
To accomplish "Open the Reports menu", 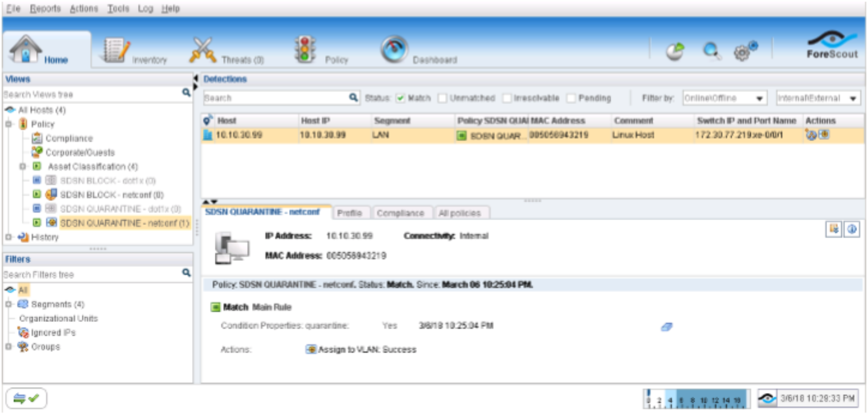I will click(45, 8).
